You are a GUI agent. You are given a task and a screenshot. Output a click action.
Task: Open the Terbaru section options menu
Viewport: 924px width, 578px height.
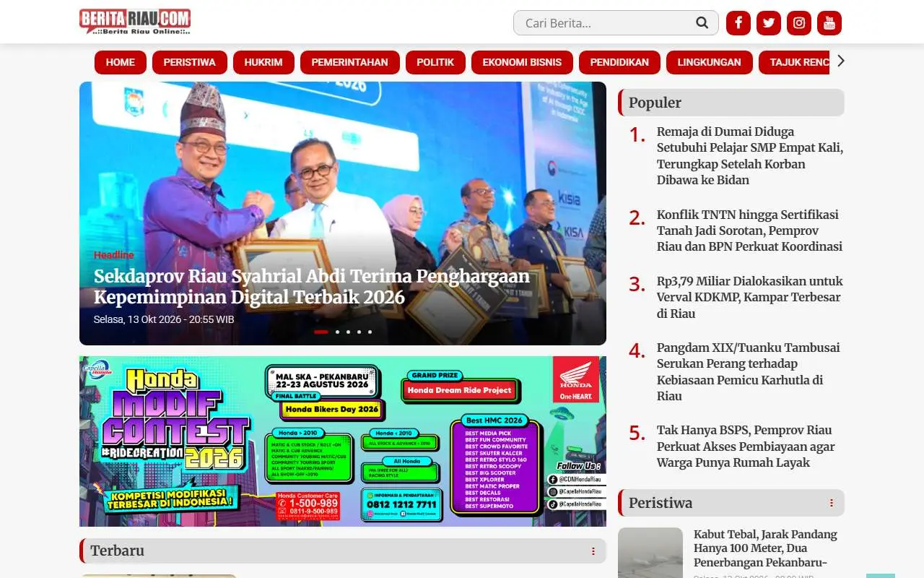coord(593,551)
